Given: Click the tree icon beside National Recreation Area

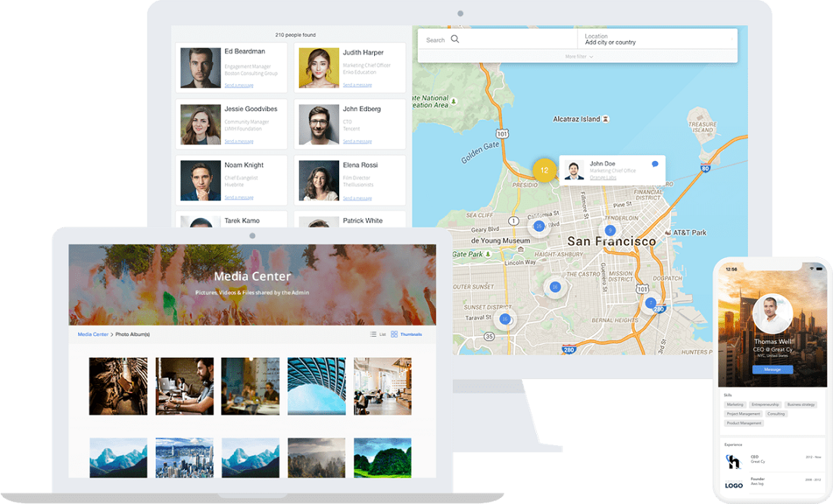Looking at the screenshot, I should coord(454,101).
